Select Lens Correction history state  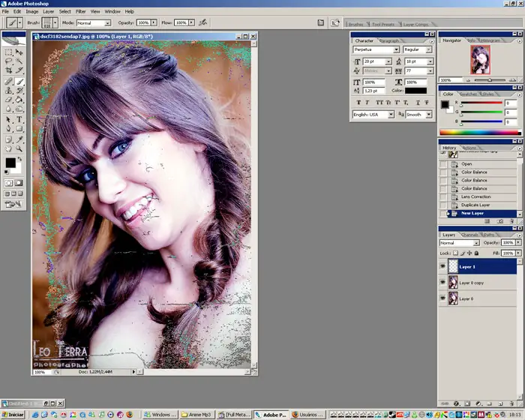[x=475, y=196]
